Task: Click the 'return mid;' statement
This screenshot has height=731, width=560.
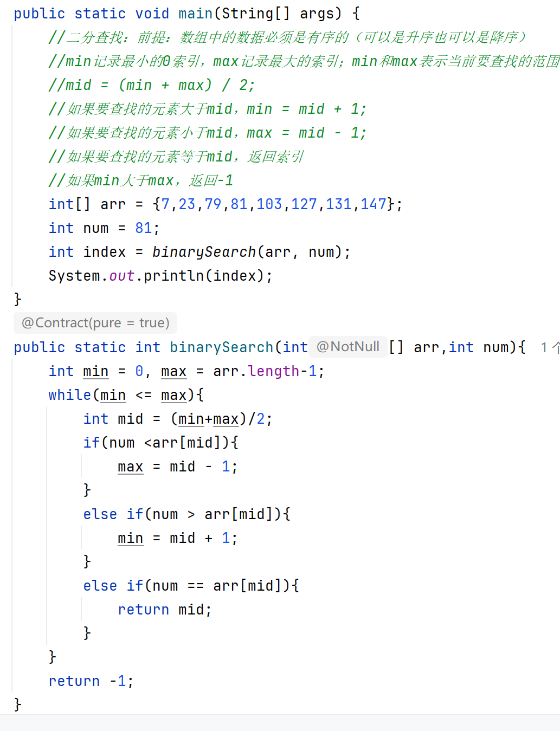Action: coord(165,610)
